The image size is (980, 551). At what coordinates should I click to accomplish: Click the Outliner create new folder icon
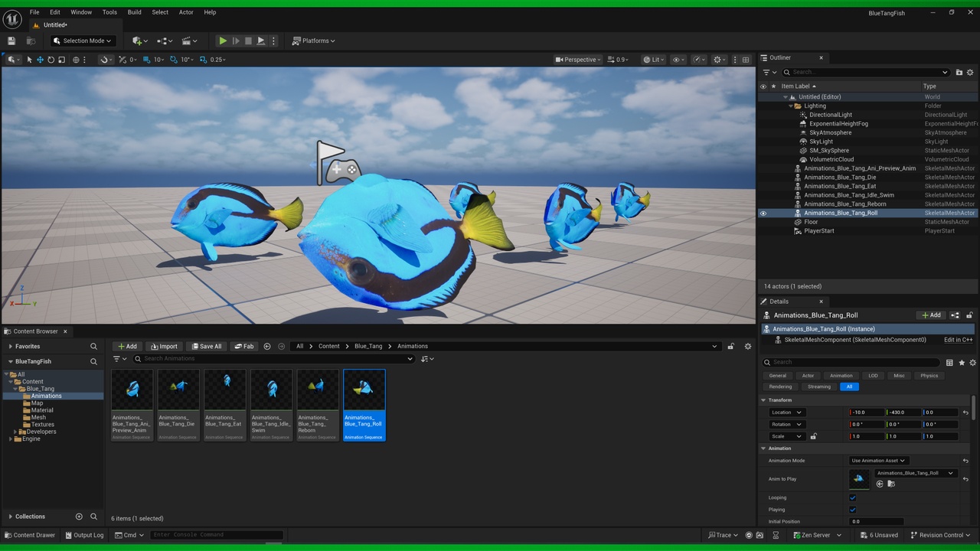959,72
